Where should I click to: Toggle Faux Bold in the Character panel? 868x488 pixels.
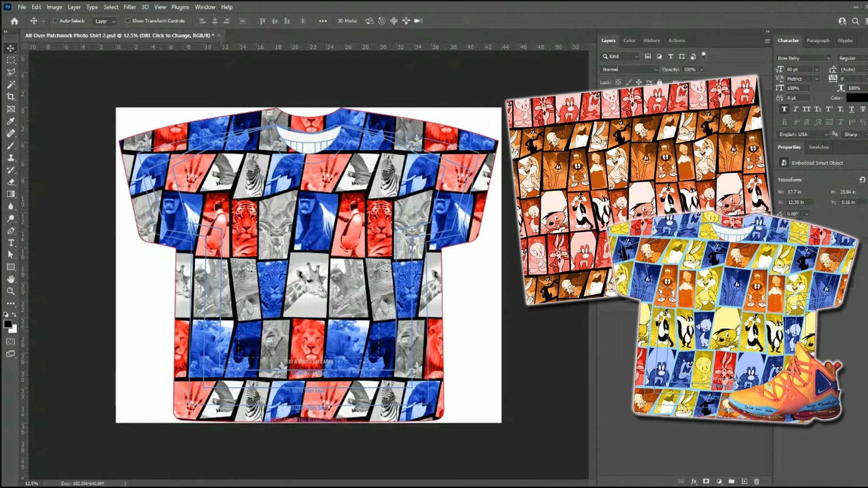point(785,109)
